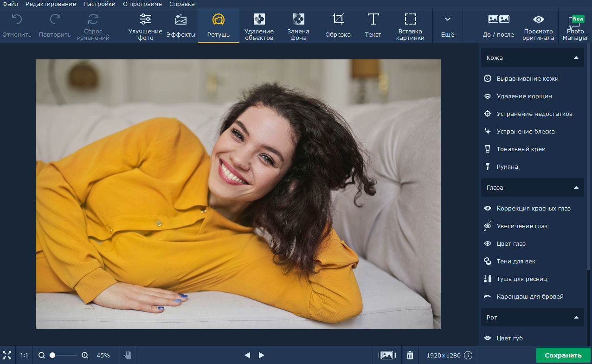Click the zoom out magnifier
592x364 pixels.
(x=42, y=356)
